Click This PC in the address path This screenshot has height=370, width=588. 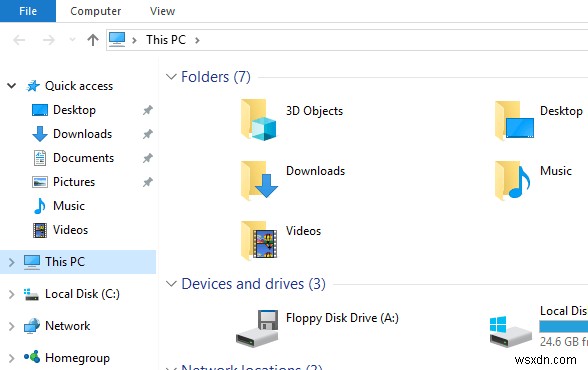coord(166,40)
